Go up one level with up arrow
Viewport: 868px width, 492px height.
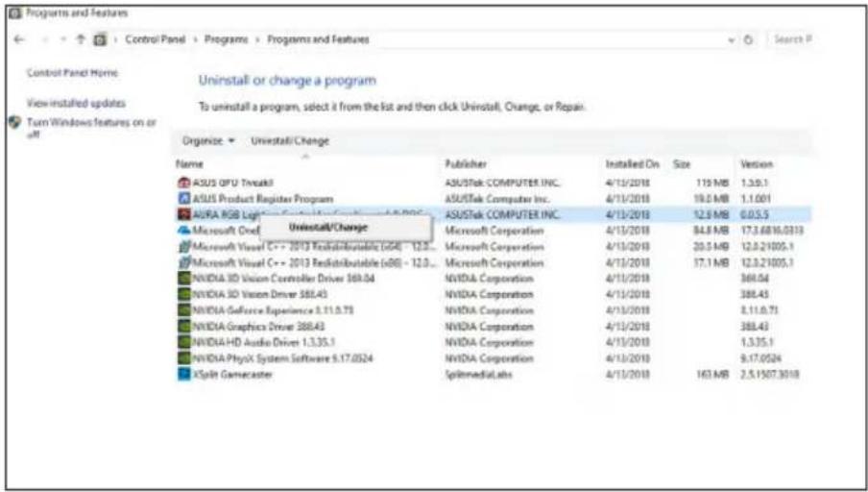click(x=81, y=39)
